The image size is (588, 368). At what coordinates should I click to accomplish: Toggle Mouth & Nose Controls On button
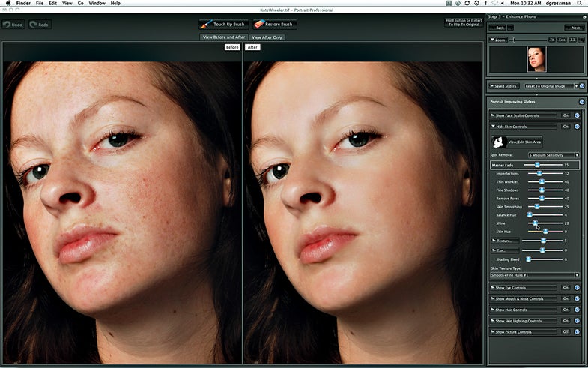(566, 298)
